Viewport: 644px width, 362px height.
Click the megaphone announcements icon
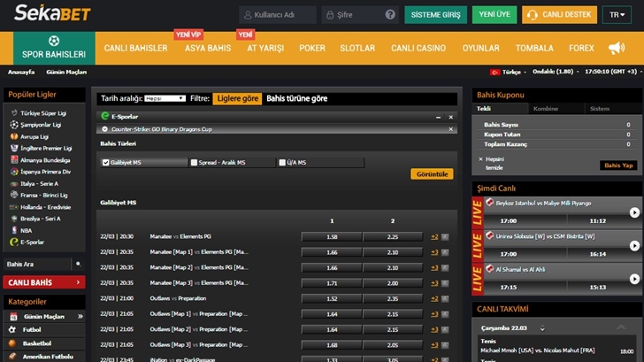[x=617, y=48]
